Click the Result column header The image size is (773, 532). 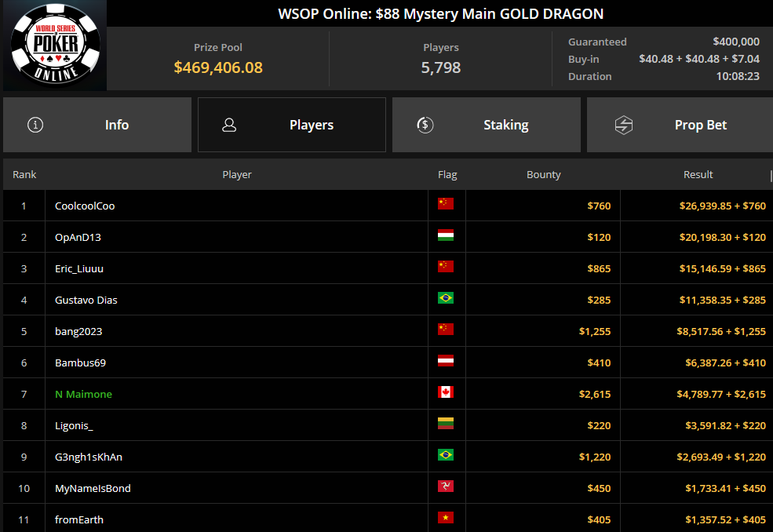(698, 175)
